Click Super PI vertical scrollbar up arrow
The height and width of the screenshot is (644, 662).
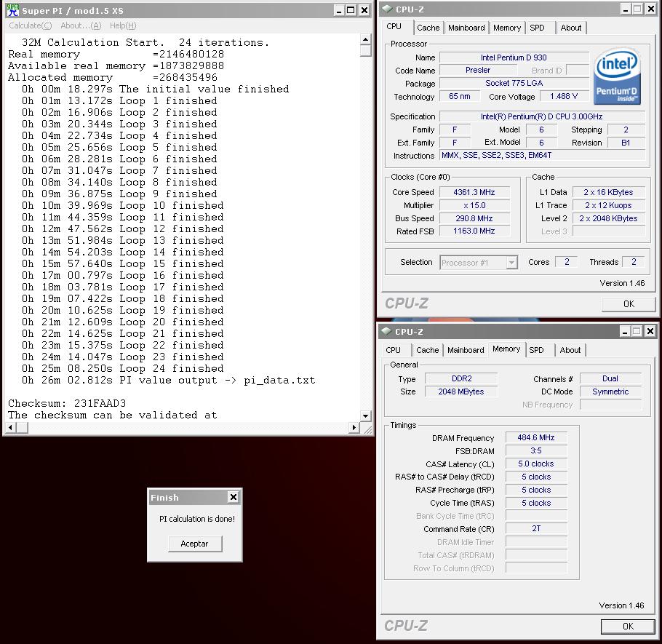click(x=366, y=40)
